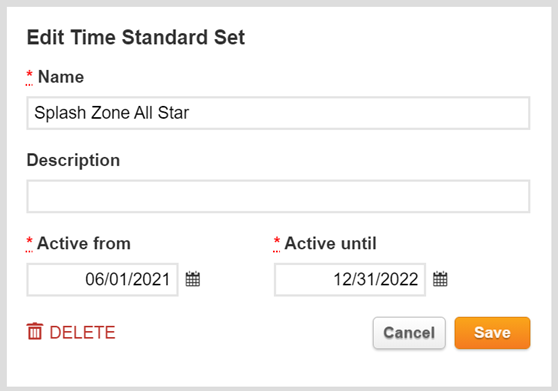The width and height of the screenshot is (558, 391).
Task: Save the time standard set changes
Action: click(x=492, y=333)
